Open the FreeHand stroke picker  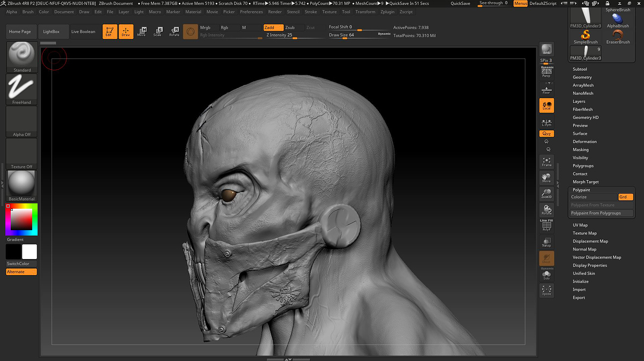22,87
